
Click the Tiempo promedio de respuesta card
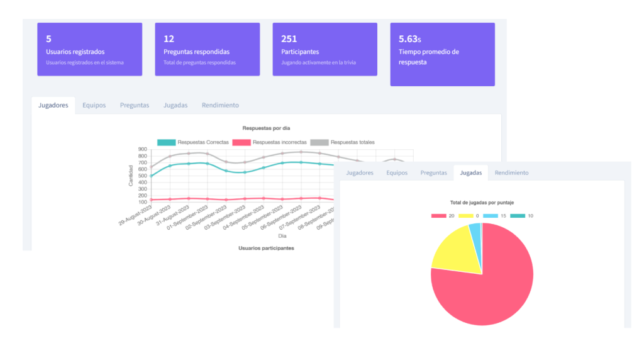[442, 54]
